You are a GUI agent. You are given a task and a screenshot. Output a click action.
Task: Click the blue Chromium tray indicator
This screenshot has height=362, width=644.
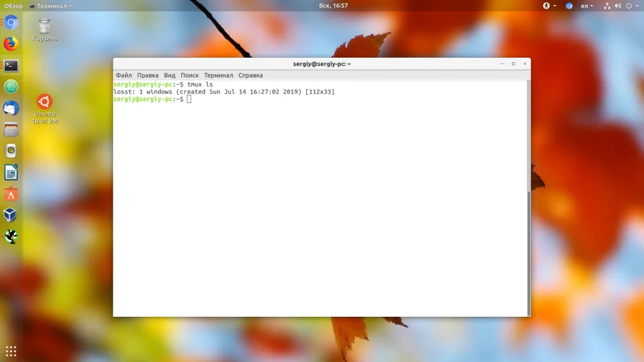point(569,6)
